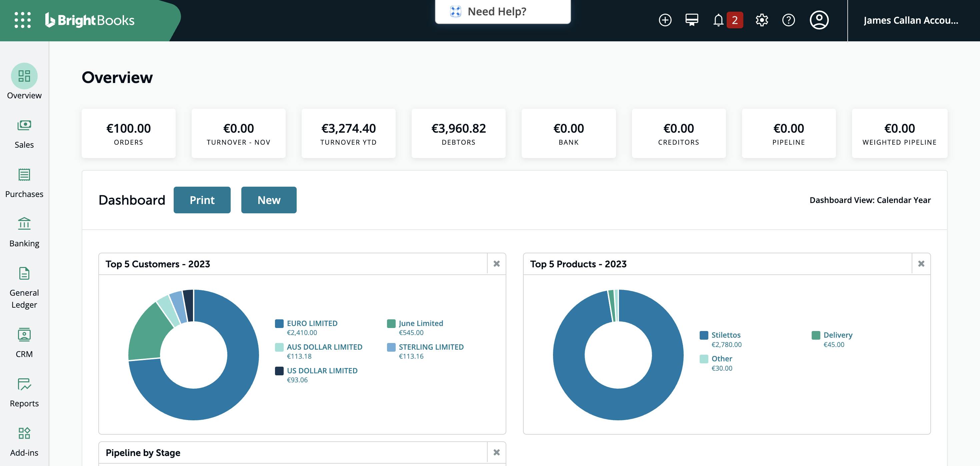Click the STERLING LIMITED legend swatch
The image size is (980, 466).
coord(391,347)
